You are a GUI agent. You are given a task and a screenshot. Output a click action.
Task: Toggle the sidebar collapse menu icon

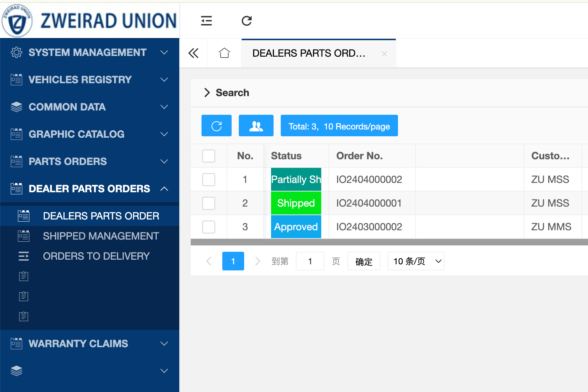coord(207,21)
